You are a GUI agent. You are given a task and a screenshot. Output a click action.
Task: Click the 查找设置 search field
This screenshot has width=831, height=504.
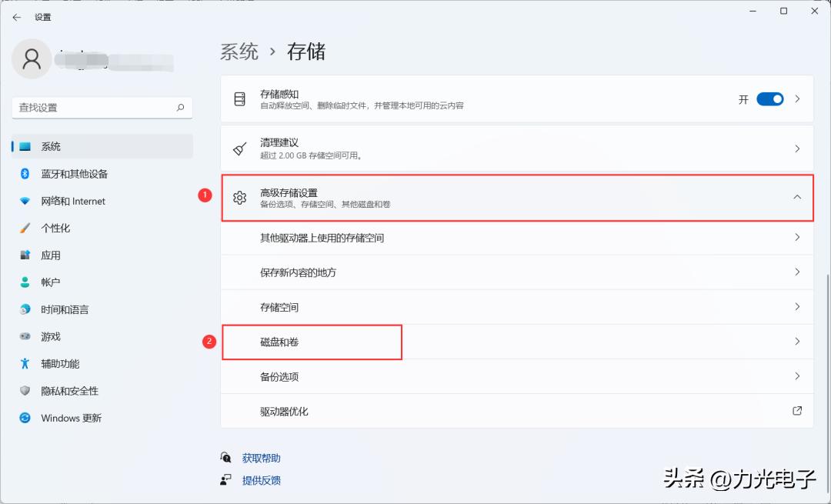coord(100,108)
